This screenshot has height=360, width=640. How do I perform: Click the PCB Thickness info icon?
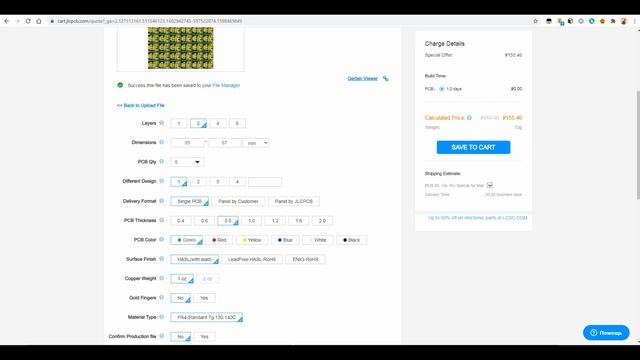pyautogui.click(x=162, y=220)
